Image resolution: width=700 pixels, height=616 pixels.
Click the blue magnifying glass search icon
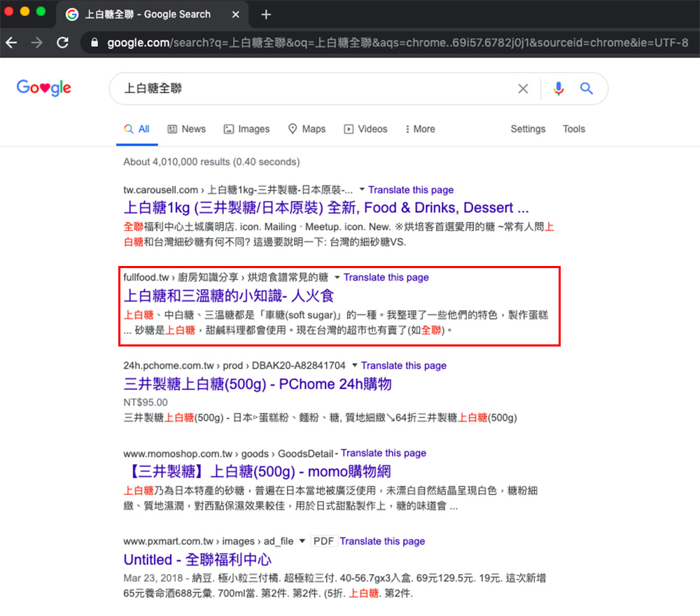pyautogui.click(x=587, y=88)
